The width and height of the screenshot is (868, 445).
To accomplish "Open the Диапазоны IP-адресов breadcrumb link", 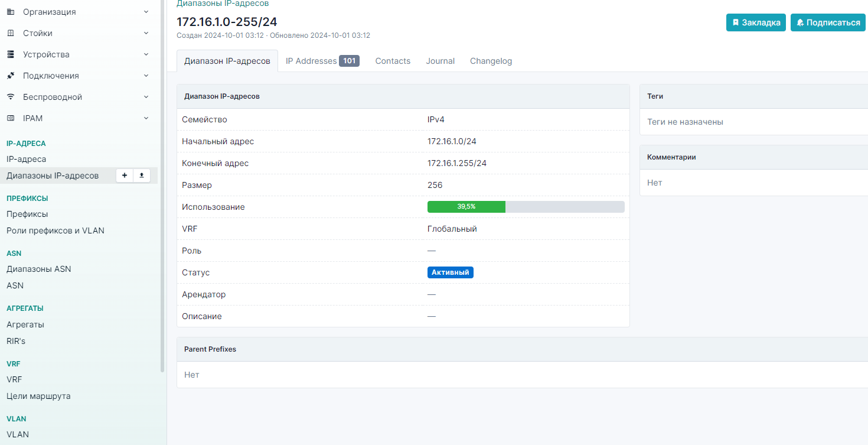I will [223, 4].
